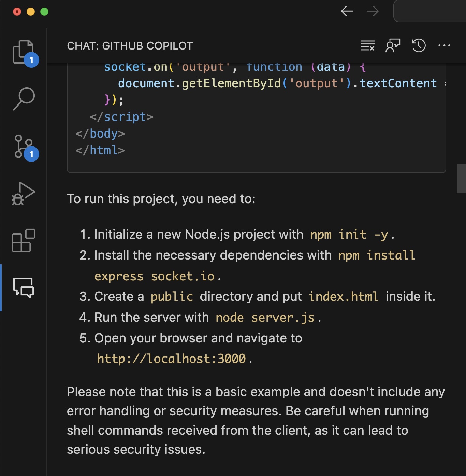
Task: Show Copilot chat history
Action: point(419,45)
